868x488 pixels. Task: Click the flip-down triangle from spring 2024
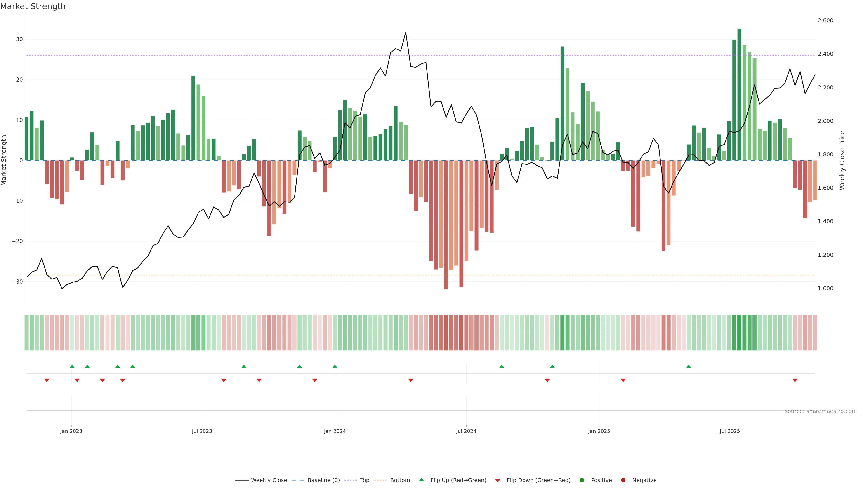coord(411,380)
